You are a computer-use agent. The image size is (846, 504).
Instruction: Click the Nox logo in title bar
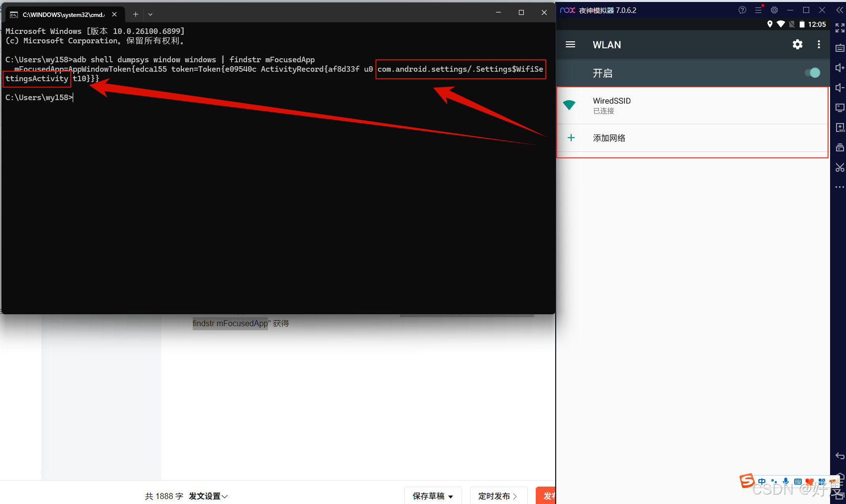568,10
